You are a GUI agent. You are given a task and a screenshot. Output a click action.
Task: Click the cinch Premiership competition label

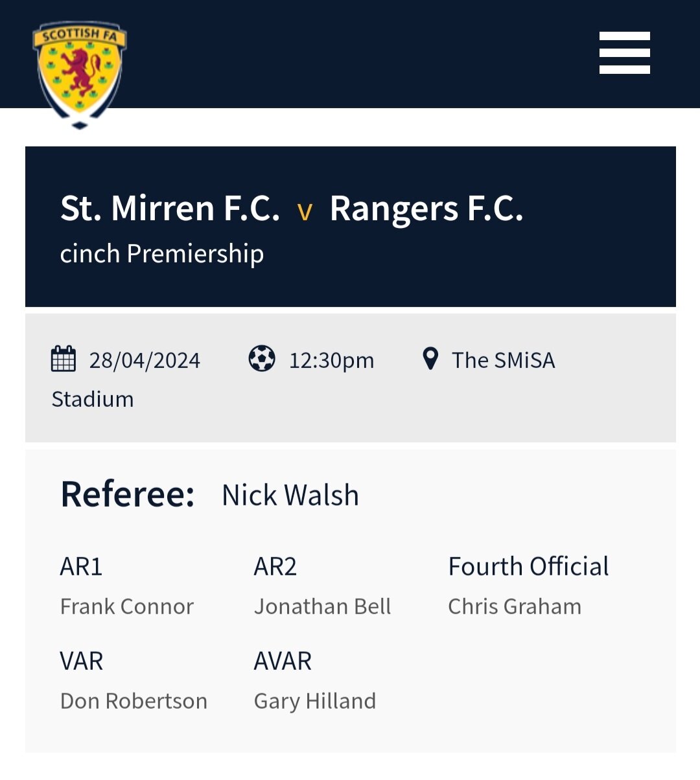162,254
